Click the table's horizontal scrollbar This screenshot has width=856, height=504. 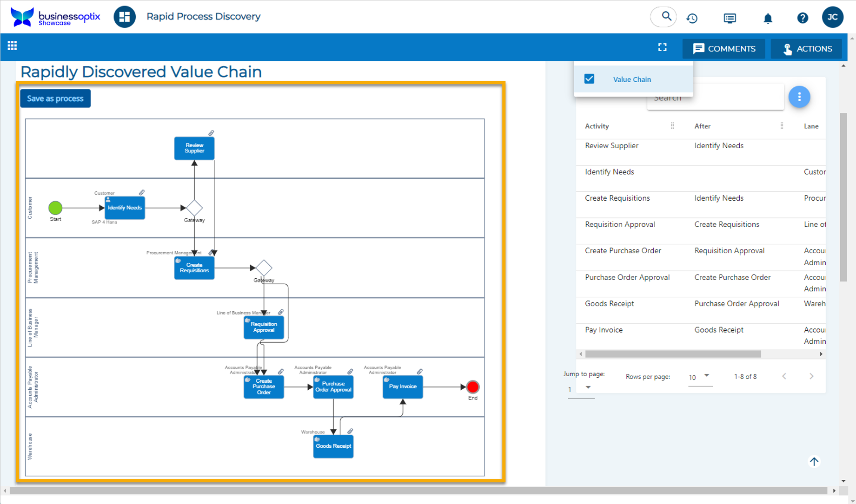[x=672, y=354]
